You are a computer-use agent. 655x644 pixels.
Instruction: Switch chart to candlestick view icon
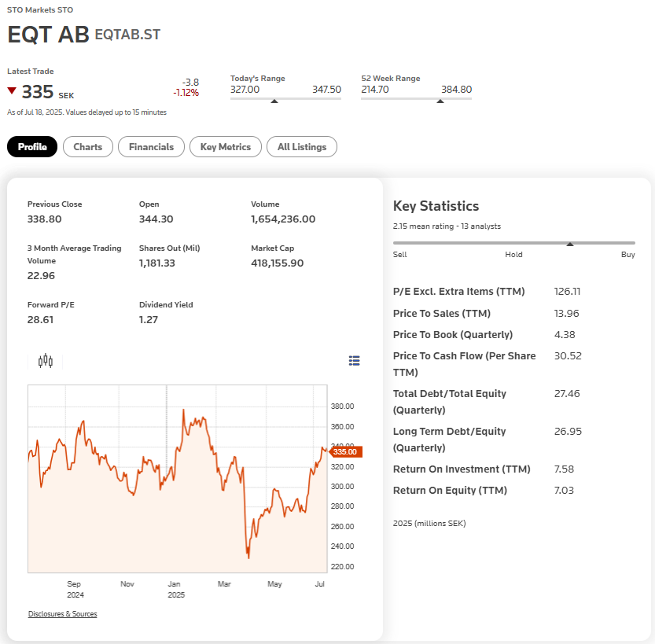click(x=45, y=361)
